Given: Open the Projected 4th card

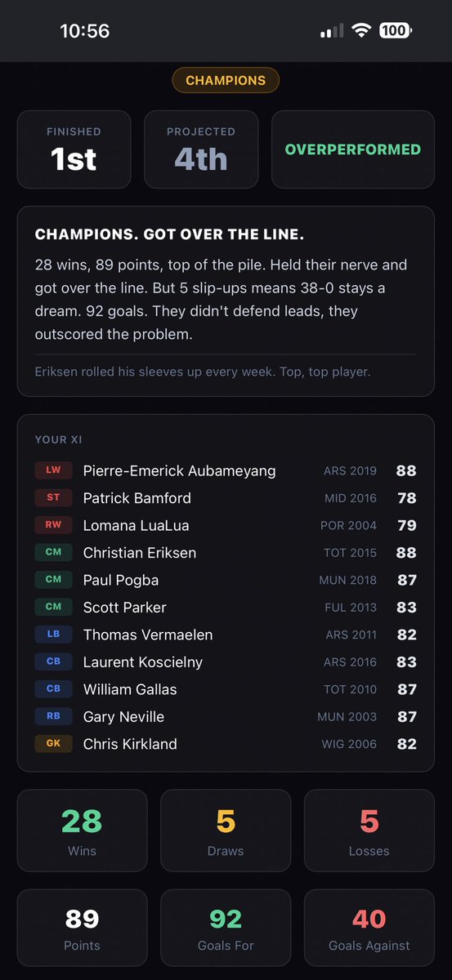Looking at the screenshot, I should point(201,149).
